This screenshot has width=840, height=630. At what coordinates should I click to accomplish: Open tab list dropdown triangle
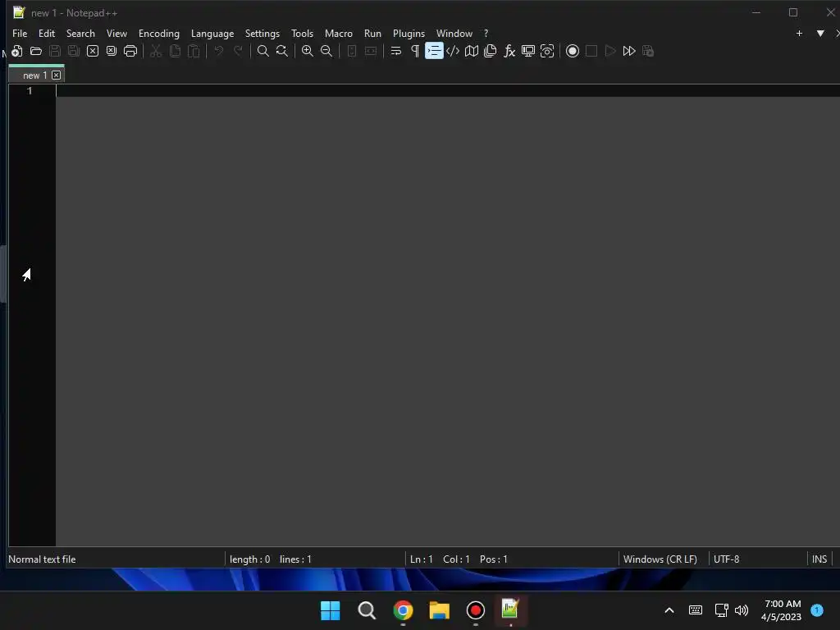coord(820,33)
